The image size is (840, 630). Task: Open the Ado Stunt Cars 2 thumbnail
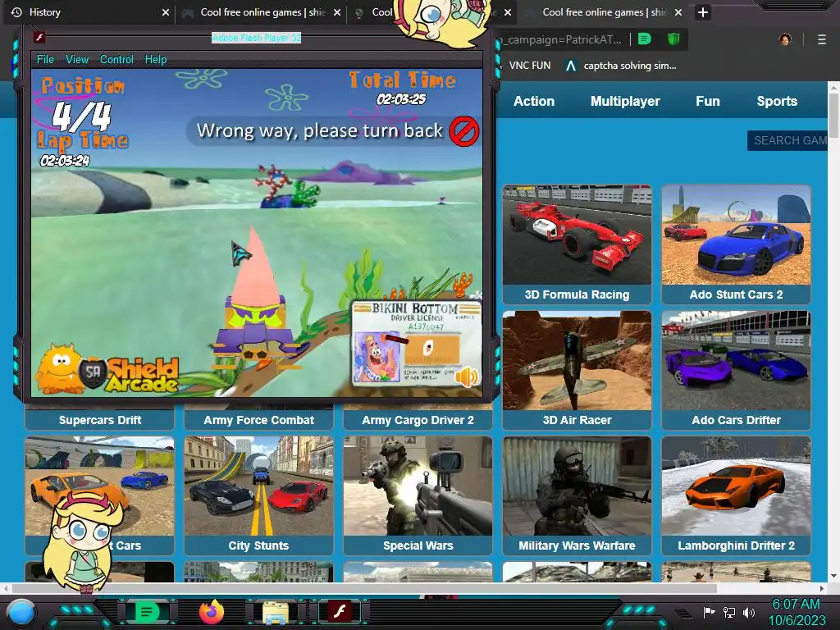(736, 235)
